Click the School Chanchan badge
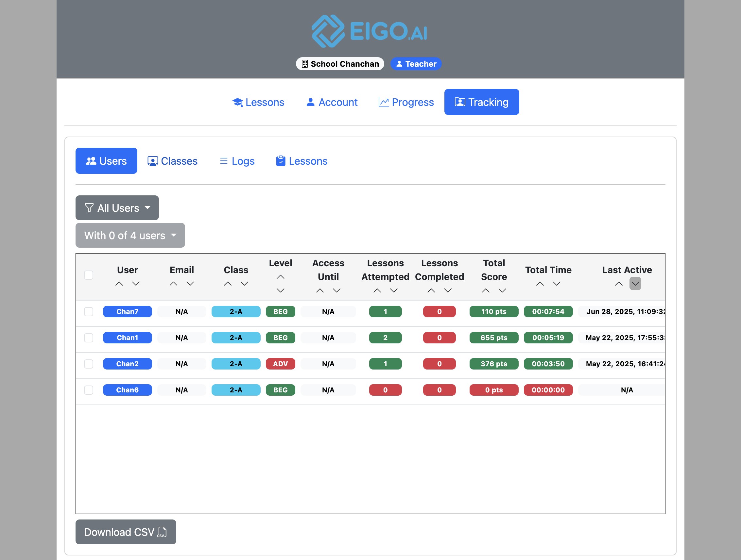This screenshot has height=560, width=741. click(340, 64)
